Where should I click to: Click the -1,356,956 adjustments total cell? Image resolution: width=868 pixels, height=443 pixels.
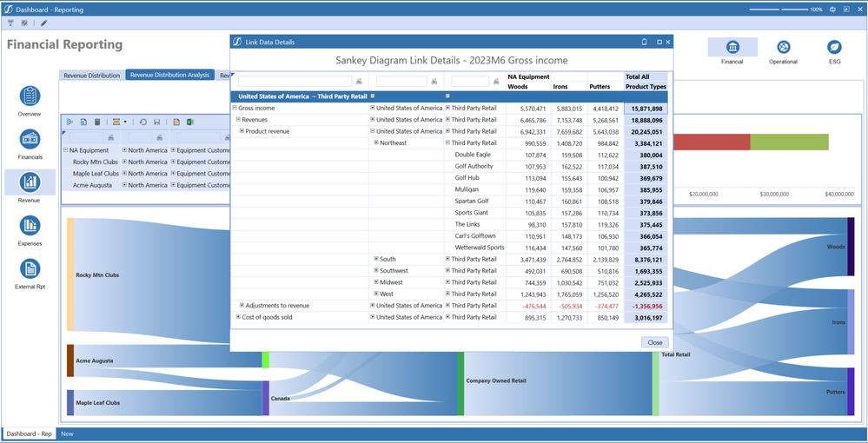coord(646,306)
